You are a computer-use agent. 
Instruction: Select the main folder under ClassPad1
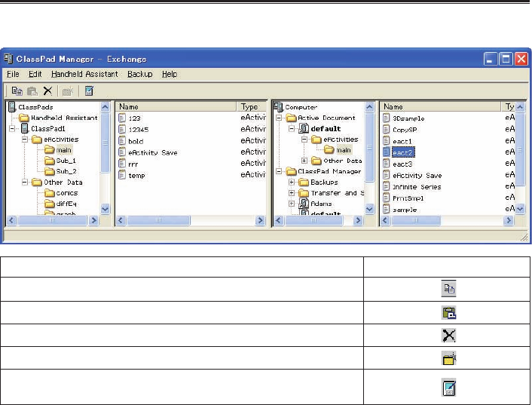(x=58, y=150)
